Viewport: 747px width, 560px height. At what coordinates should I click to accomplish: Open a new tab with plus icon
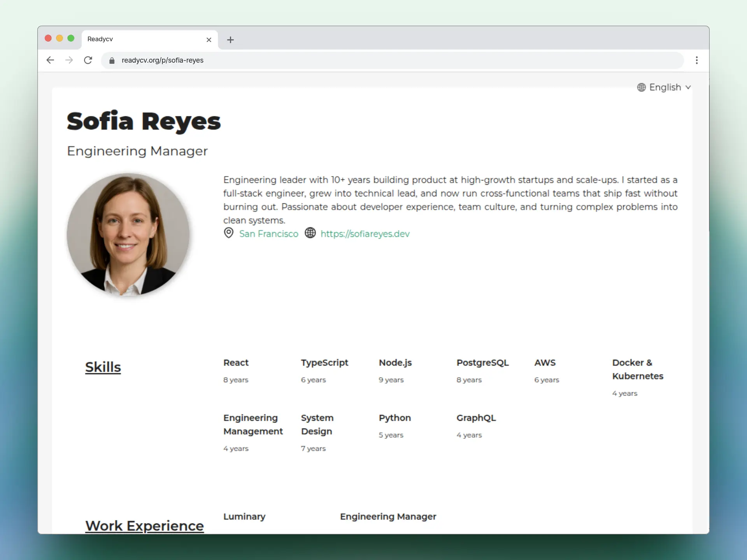[x=230, y=40]
